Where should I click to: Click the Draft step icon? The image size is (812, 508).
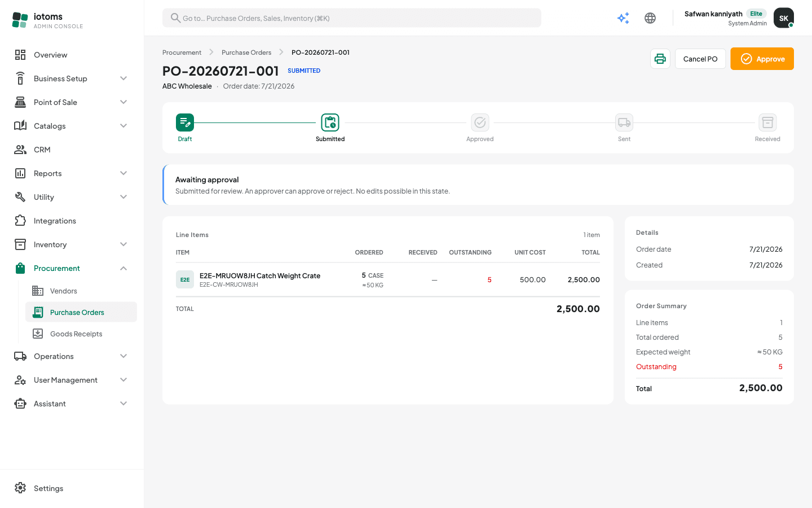click(x=185, y=122)
